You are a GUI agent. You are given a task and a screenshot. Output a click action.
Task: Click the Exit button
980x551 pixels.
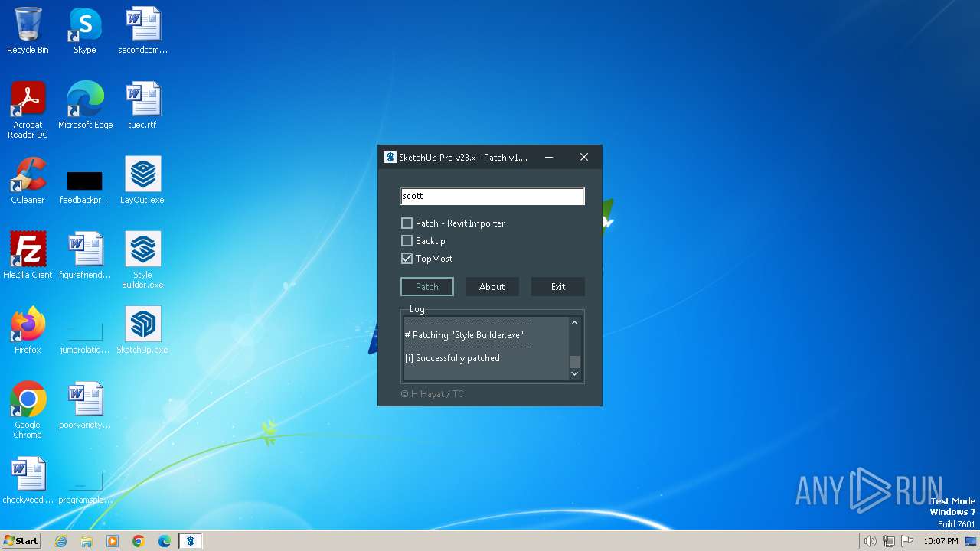pyautogui.click(x=558, y=287)
